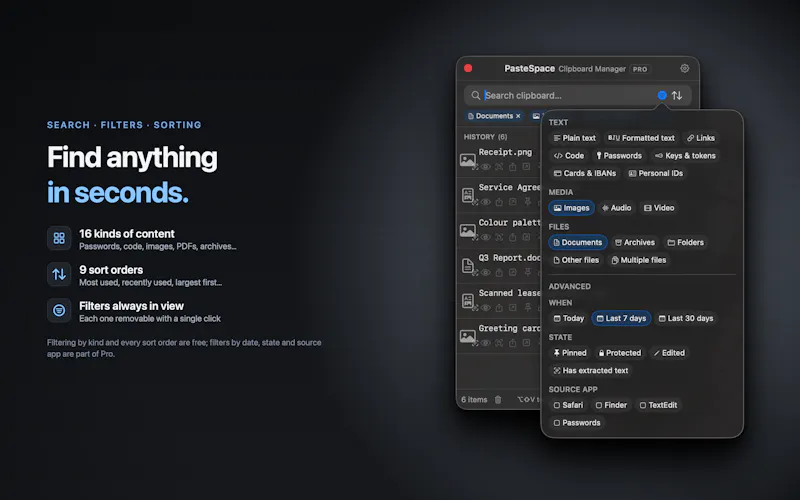Image resolution: width=800 pixels, height=500 pixels.
Task: Open Greeting card externally icon
Action: coord(526,343)
